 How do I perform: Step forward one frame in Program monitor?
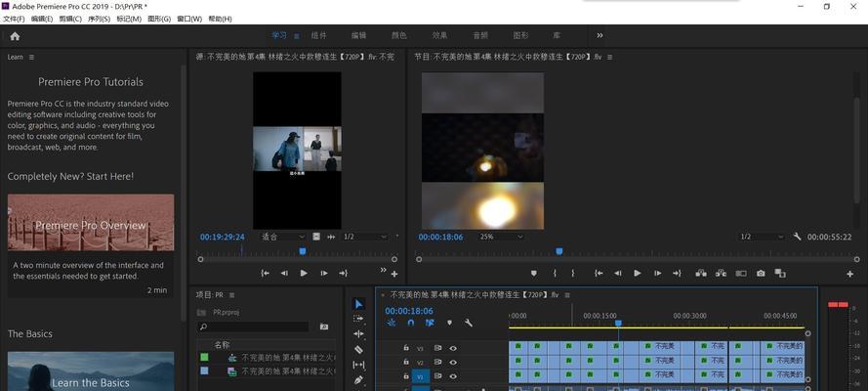click(657, 273)
